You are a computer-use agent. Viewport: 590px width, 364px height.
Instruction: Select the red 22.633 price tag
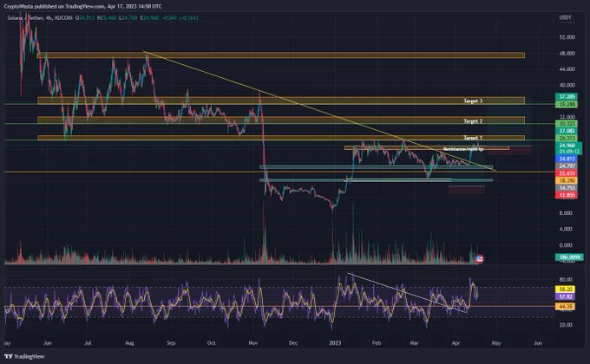click(567, 173)
